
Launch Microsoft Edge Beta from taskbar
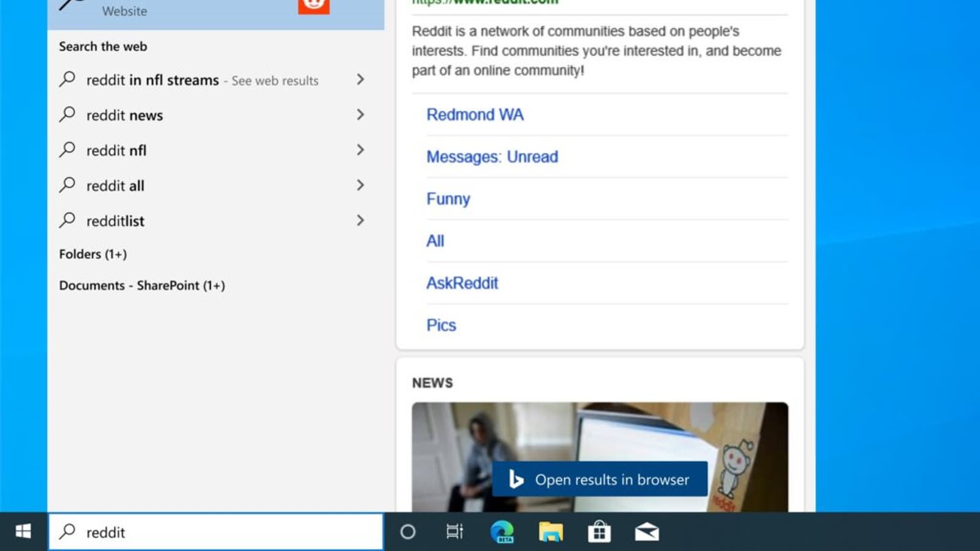502,531
